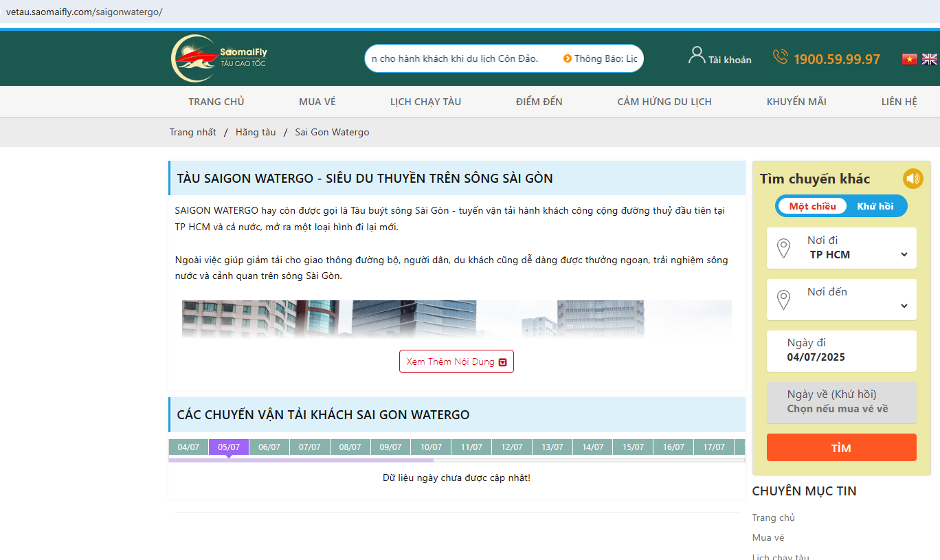The height and width of the screenshot is (560, 940).
Task: Click the location pin beside Nơi đến
Action: [x=783, y=300]
